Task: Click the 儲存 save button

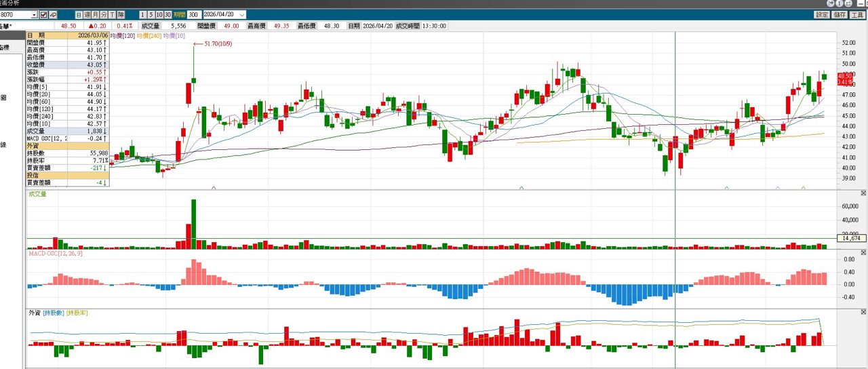Action: (x=840, y=14)
